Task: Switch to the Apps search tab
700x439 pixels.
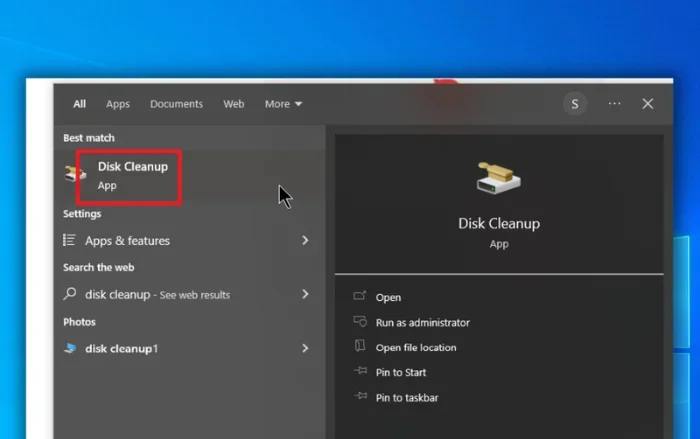Action: (x=118, y=104)
